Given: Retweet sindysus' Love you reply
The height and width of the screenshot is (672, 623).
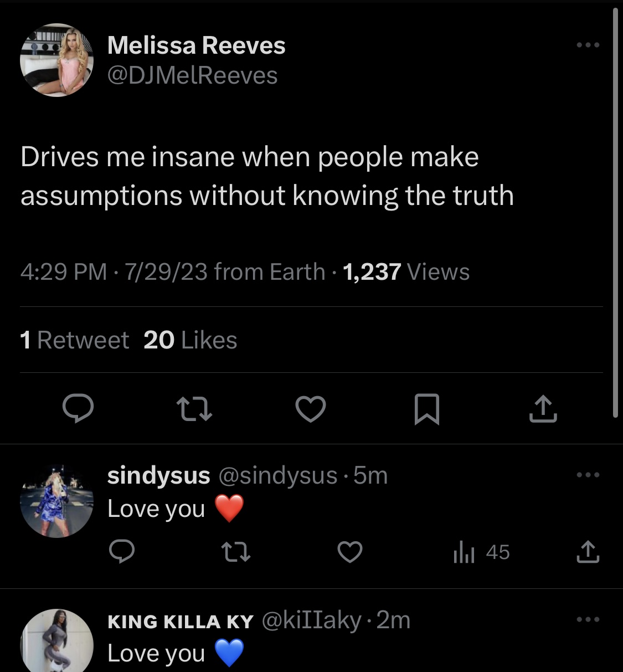Looking at the screenshot, I should click(236, 552).
